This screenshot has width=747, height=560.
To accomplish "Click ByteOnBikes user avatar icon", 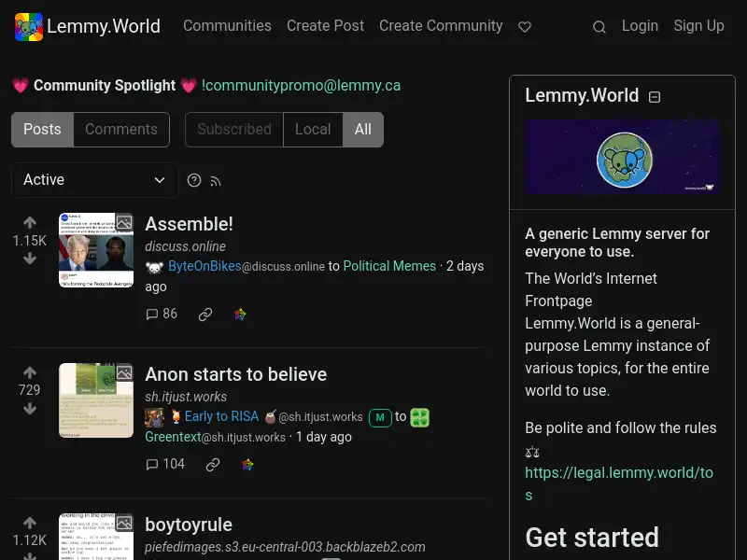I will (x=154, y=267).
